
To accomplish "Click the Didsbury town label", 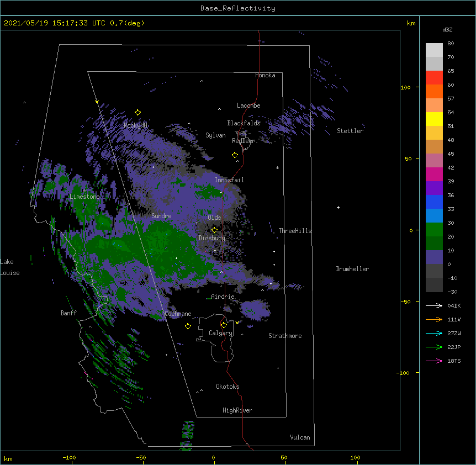I will pyautogui.click(x=212, y=238).
